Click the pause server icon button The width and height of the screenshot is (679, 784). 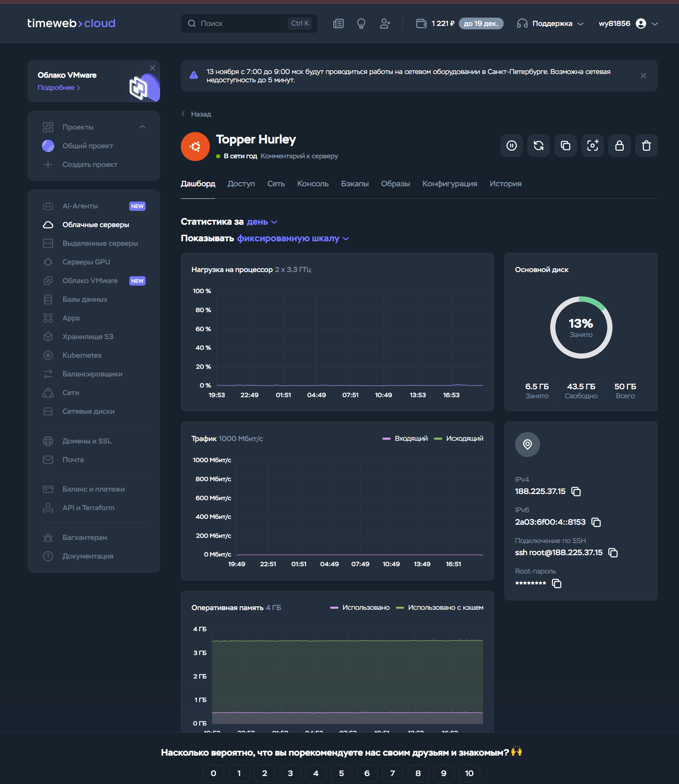512,146
